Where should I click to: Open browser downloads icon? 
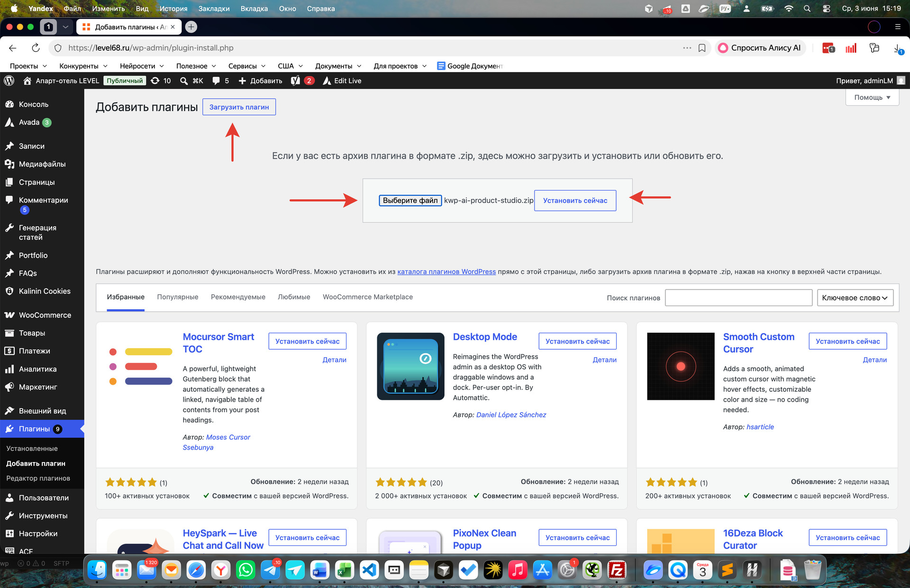[898, 48]
